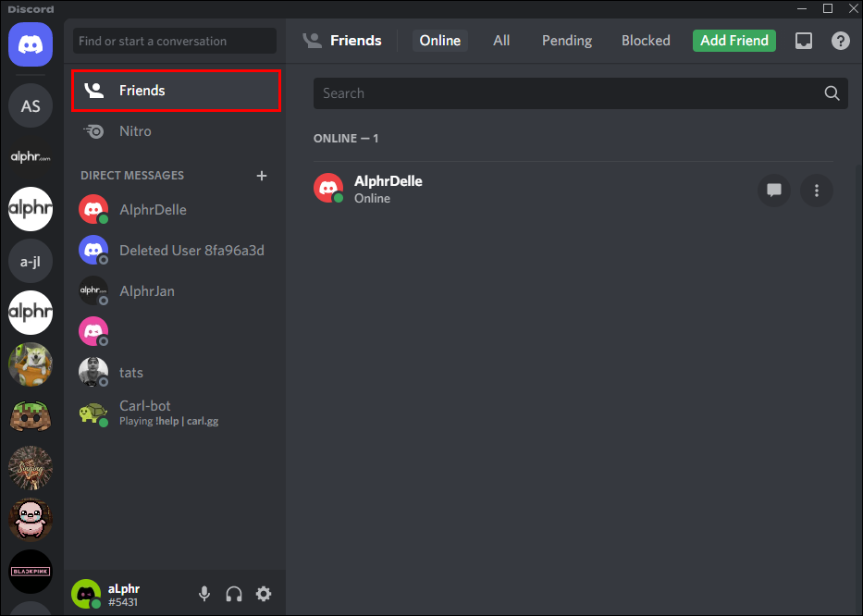863x616 pixels.
Task: Select the All friends tab
Action: coord(500,41)
